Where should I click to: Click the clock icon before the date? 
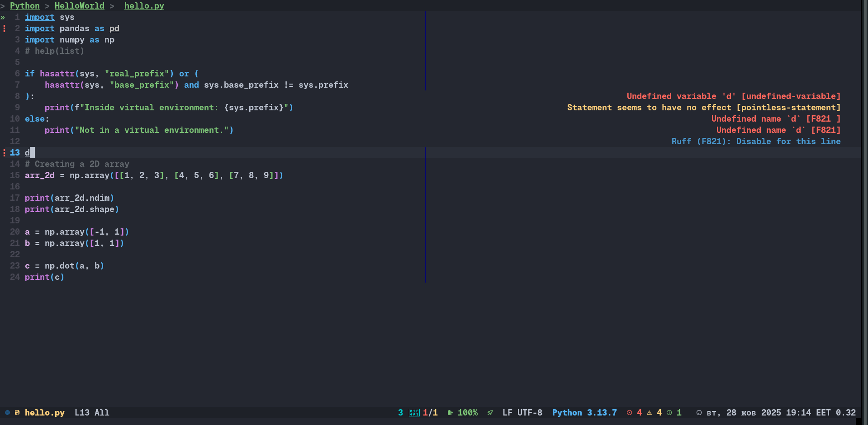[699, 412]
